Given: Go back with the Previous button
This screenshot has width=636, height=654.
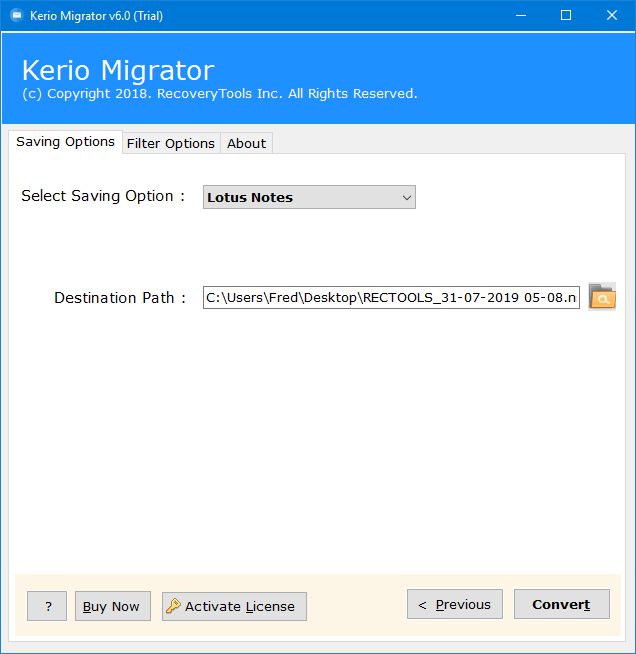Looking at the screenshot, I should [455, 604].
